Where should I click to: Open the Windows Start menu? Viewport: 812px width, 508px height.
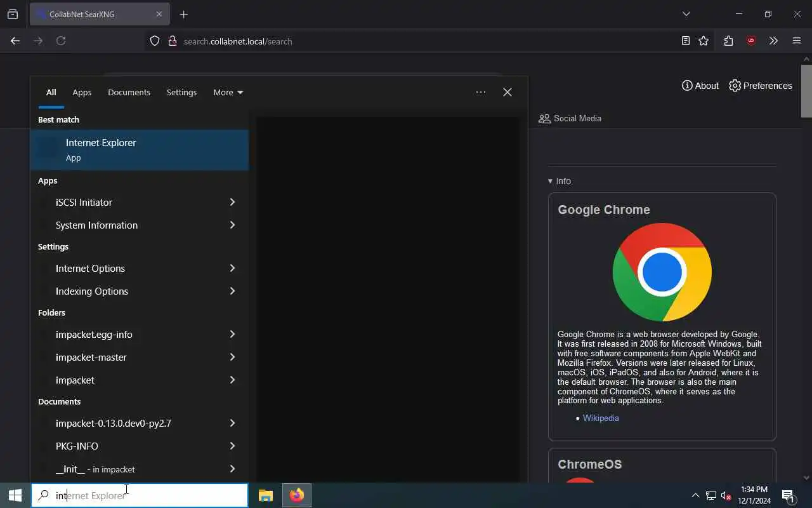pos(15,495)
